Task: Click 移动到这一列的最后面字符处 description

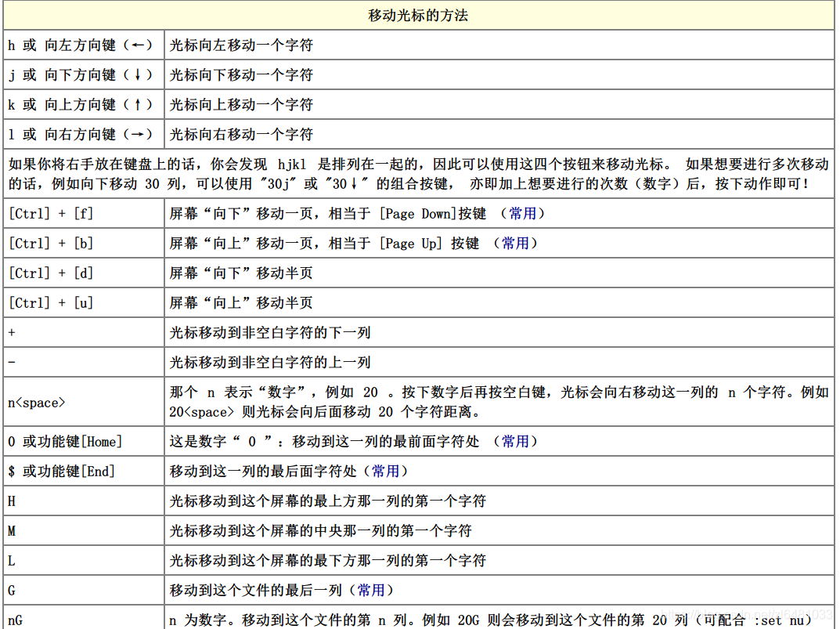Action: tap(289, 472)
